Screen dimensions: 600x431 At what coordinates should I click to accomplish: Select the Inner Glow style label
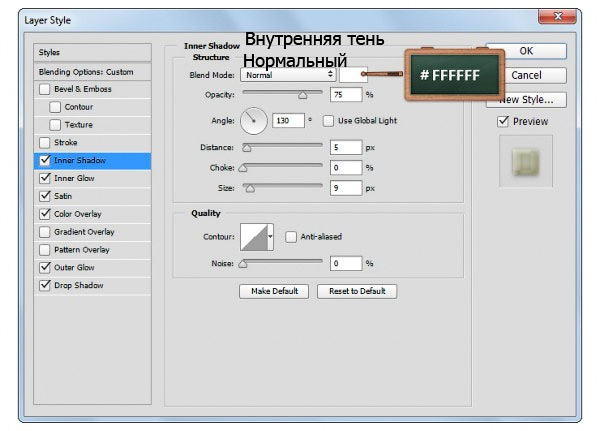(74, 178)
